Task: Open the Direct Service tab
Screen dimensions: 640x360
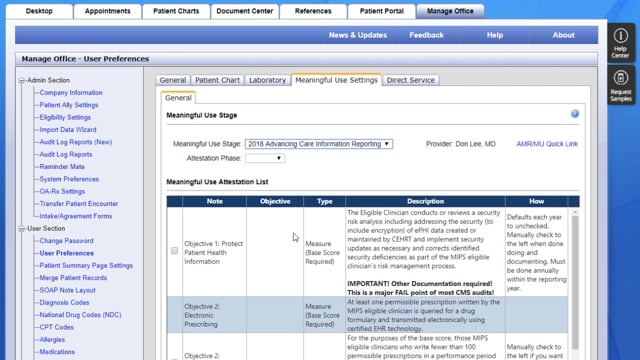Action: pyautogui.click(x=411, y=80)
